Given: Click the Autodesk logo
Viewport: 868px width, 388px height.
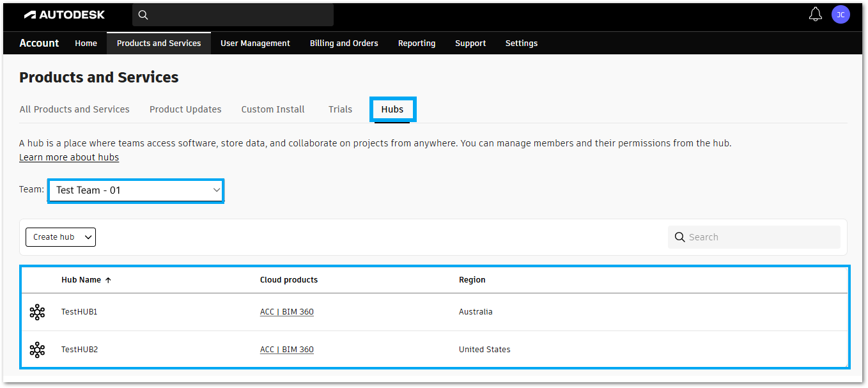Looking at the screenshot, I should [64, 14].
